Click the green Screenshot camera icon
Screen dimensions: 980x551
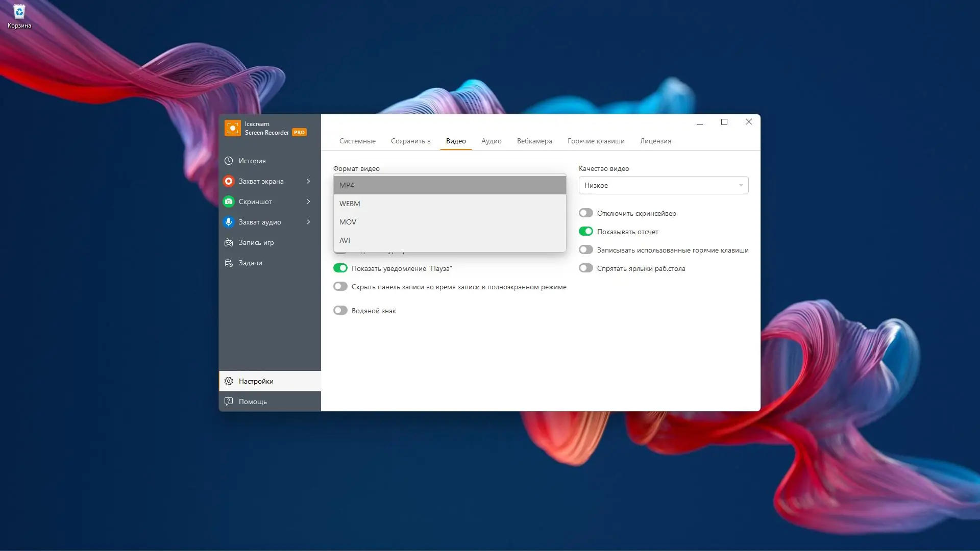pos(229,202)
